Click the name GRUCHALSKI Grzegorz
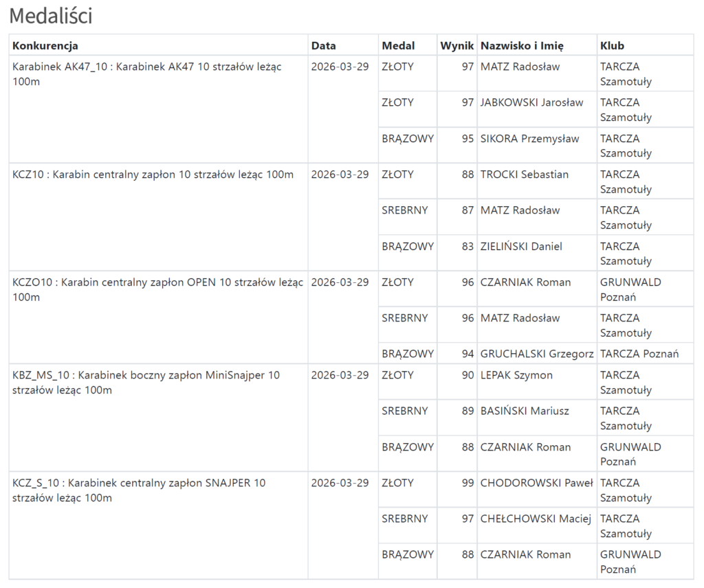The width and height of the screenshot is (704, 588). click(537, 354)
